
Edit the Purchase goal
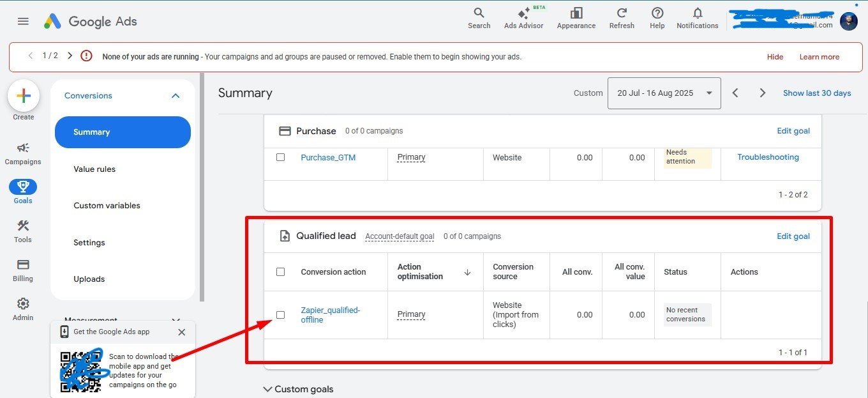pos(793,131)
